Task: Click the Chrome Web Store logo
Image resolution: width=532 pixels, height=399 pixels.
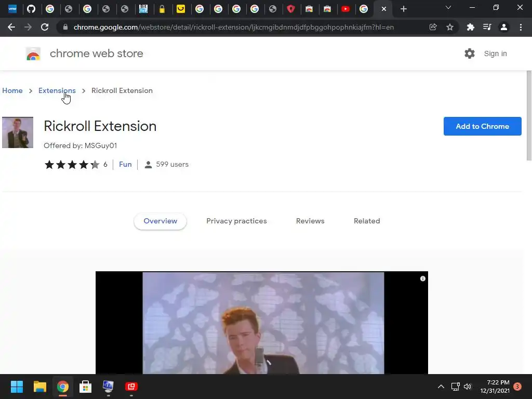Action: tap(33, 54)
